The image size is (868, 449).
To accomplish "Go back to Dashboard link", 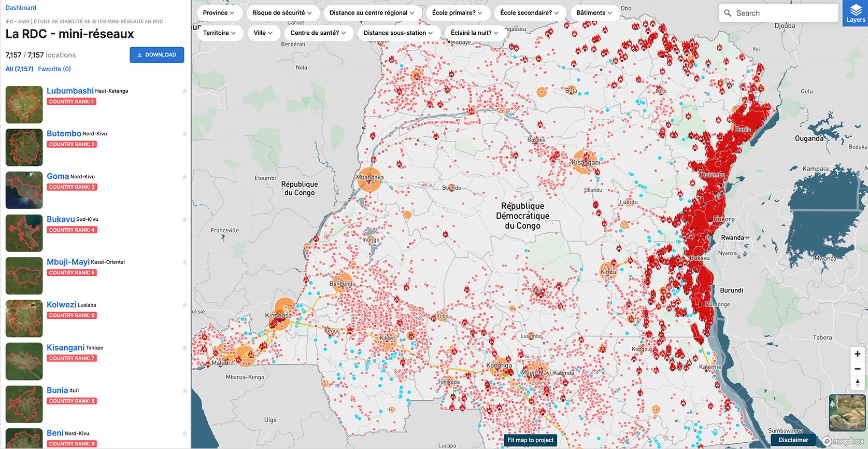I will pyautogui.click(x=21, y=8).
